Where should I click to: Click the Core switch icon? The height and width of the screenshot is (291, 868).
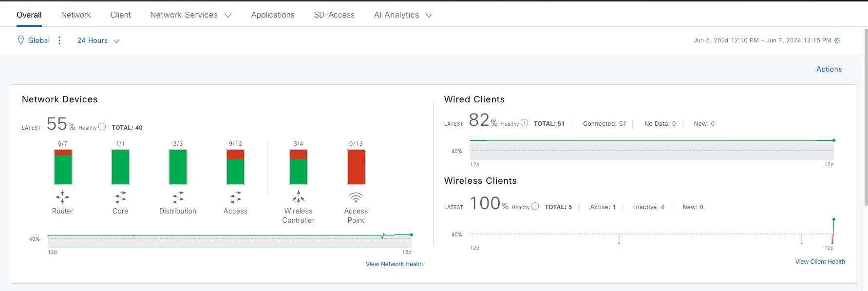[x=120, y=197]
